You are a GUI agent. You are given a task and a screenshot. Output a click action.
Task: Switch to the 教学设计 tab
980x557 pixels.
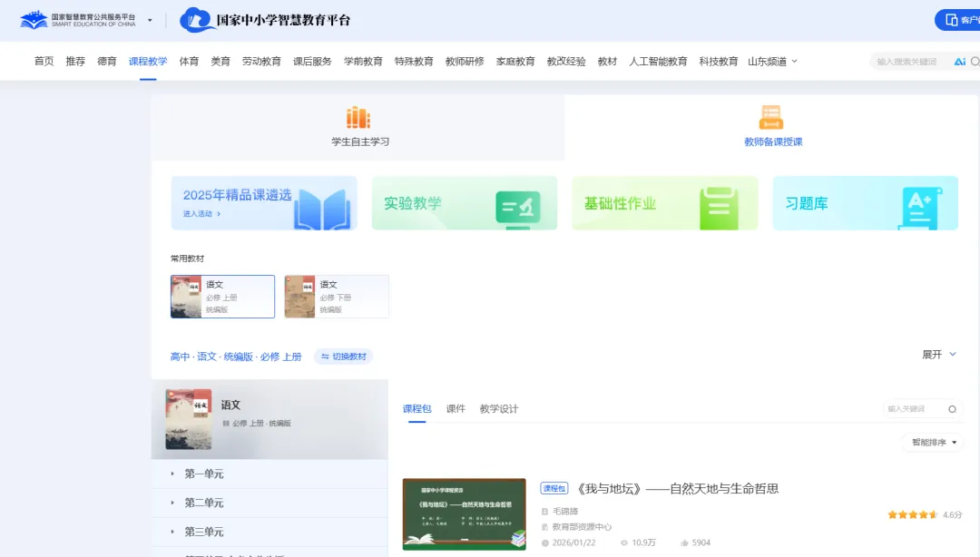[x=499, y=409]
